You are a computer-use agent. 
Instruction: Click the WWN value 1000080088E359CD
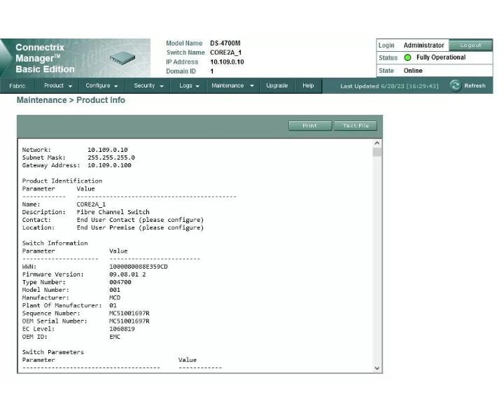[138, 267]
